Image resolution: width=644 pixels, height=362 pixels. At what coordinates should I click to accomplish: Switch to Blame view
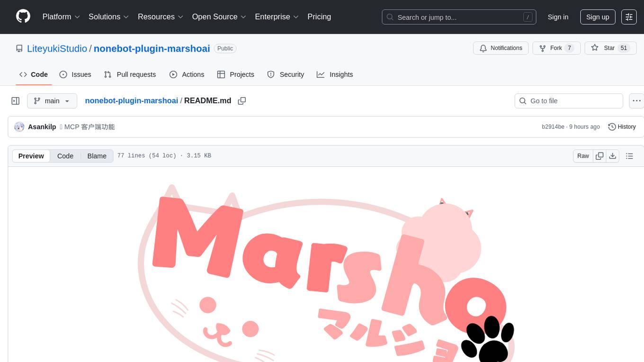coord(97,156)
